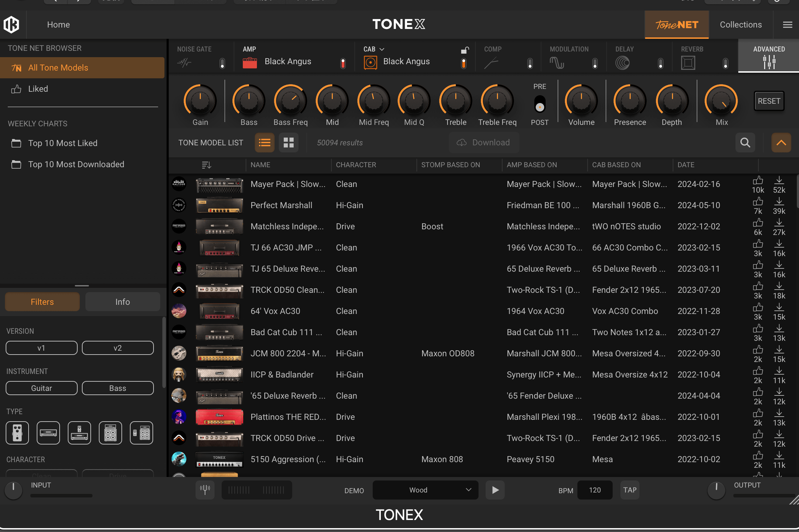Open the tuner icon in bottom bar
799x532 pixels.
205,490
